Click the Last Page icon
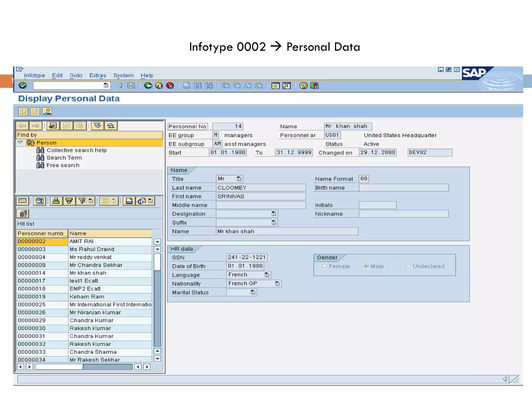The height and width of the screenshot is (399, 532). 259,85
